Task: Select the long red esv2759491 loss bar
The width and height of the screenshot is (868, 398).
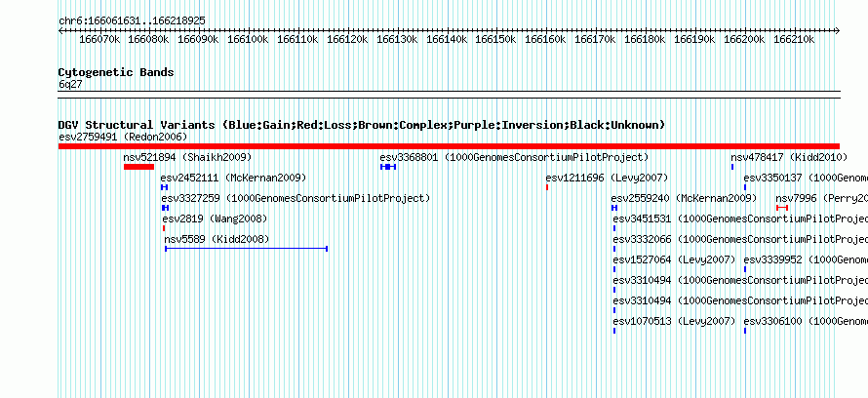Action: click(x=449, y=146)
